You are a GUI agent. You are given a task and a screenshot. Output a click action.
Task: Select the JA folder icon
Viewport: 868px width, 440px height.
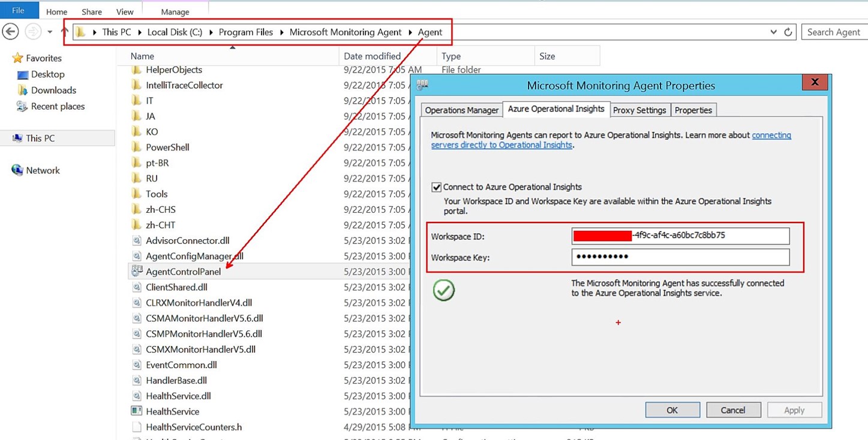click(x=136, y=116)
